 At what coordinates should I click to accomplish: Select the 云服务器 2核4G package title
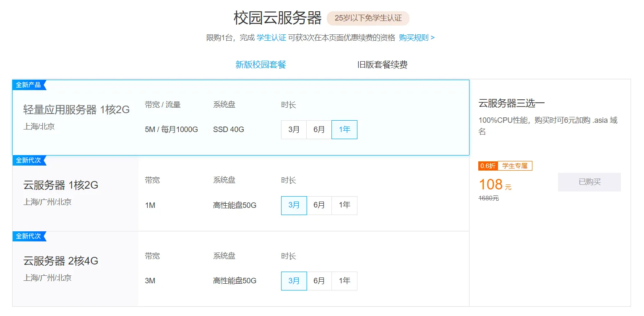(x=61, y=261)
